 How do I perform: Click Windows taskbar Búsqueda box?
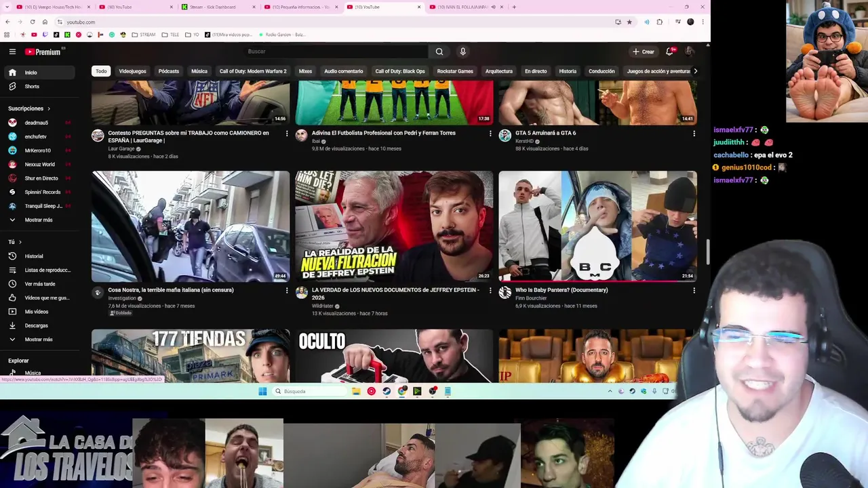[309, 391]
